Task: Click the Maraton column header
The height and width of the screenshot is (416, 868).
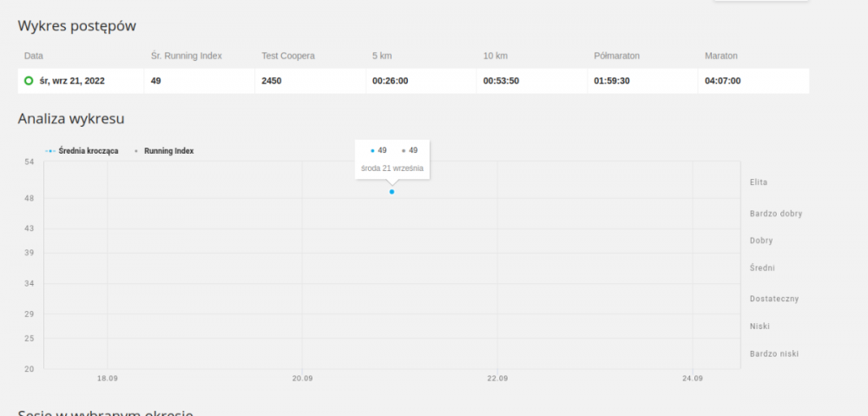Action: click(x=721, y=56)
